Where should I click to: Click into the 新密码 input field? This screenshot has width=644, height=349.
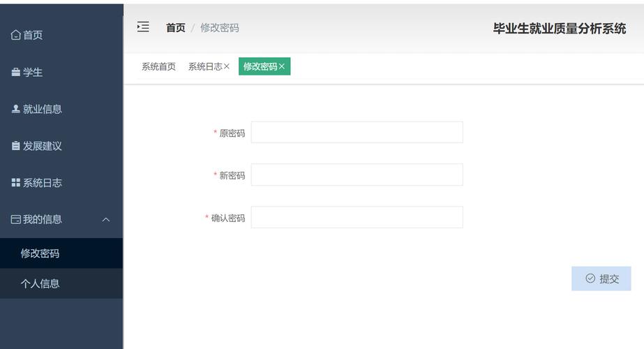pos(357,175)
